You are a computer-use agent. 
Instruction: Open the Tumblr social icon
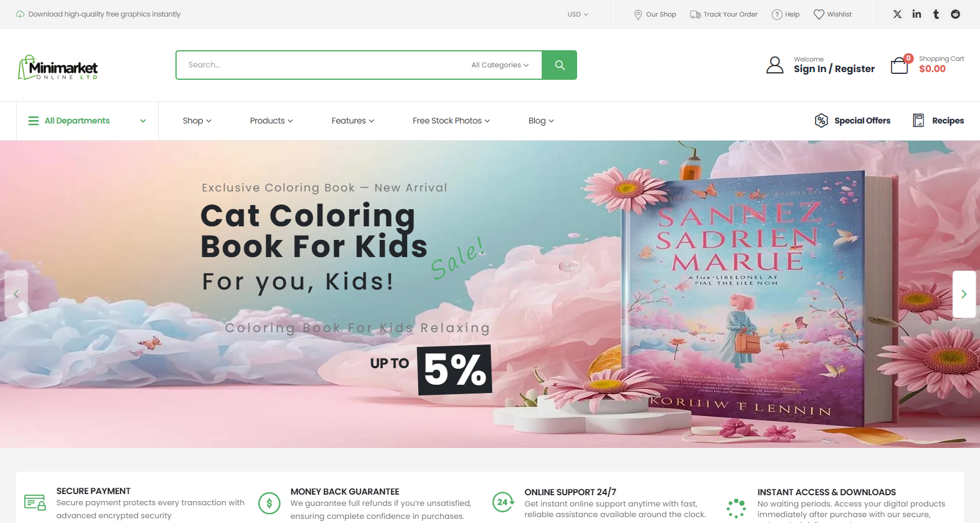936,14
